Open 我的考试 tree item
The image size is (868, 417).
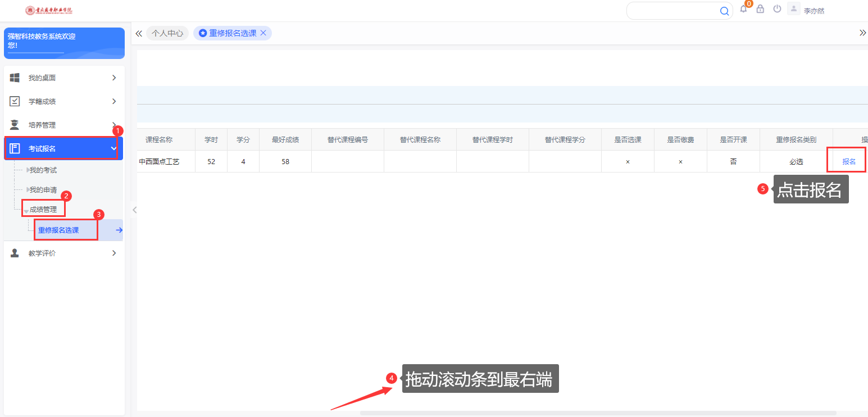pyautogui.click(x=43, y=170)
